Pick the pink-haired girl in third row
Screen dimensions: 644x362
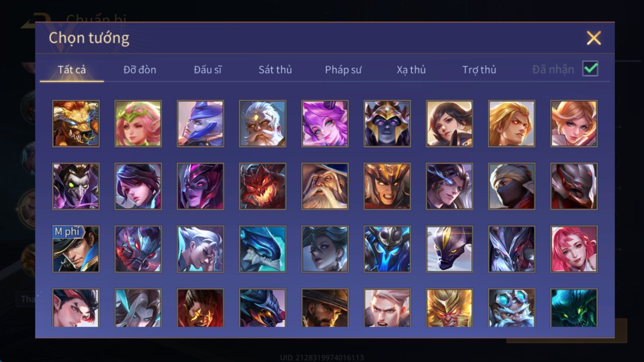point(574,249)
